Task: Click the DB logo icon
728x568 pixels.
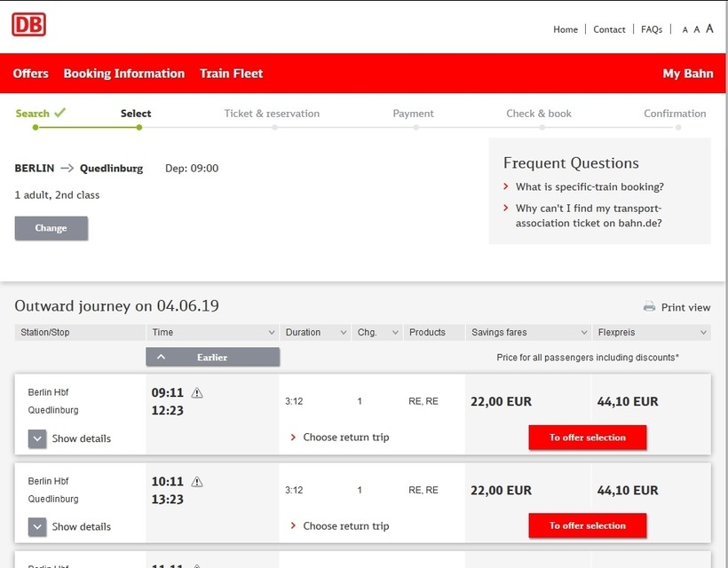Action: (28, 25)
